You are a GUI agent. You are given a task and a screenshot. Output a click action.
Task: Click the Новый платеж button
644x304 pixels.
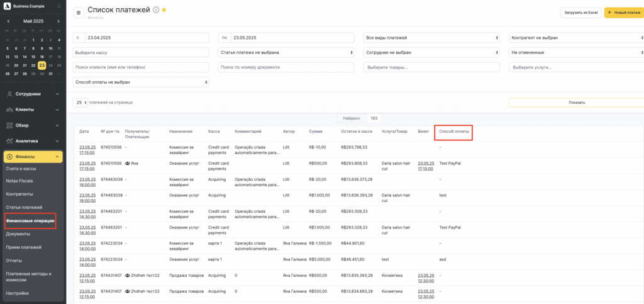[625, 13]
